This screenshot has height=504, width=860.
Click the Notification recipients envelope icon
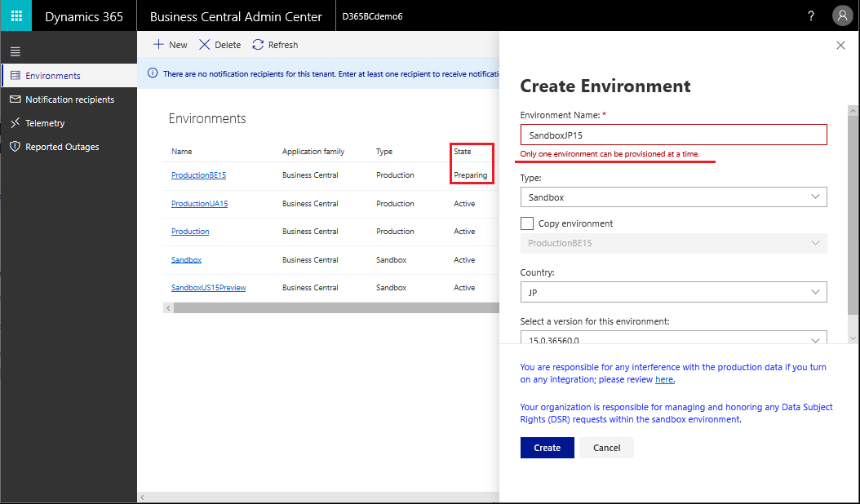point(16,99)
